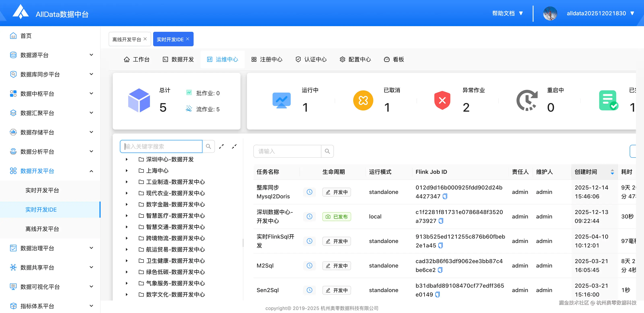Click clock icon in 深圳数据中心 row

[x=309, y=217]
